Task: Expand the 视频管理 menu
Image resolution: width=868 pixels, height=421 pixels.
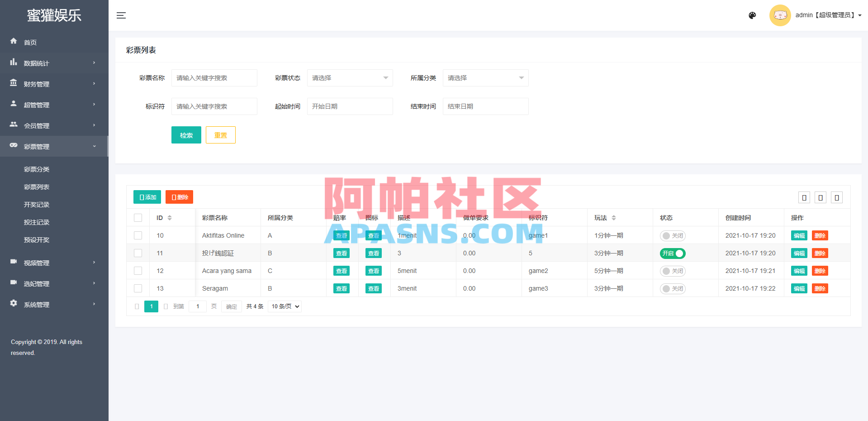Action: tap(14, 262)
